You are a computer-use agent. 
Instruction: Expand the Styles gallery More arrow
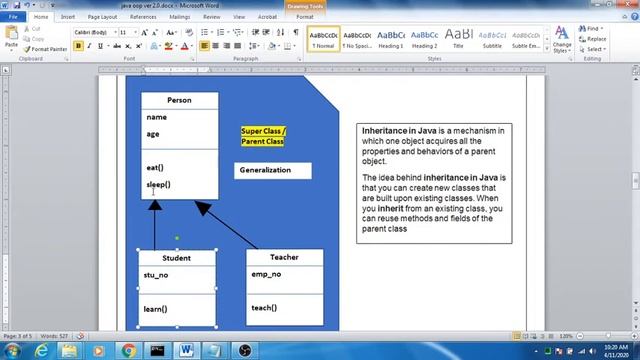[x=547, y=49]
